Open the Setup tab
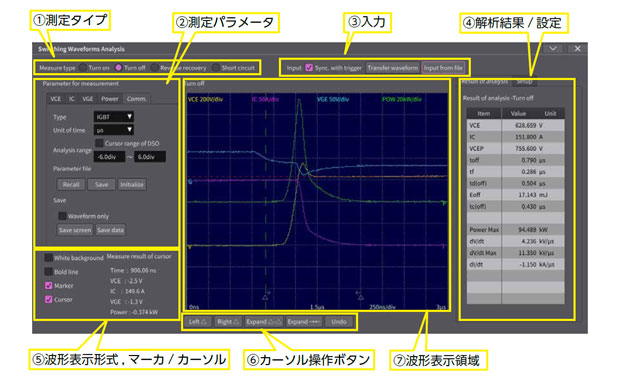 [524, 81]
